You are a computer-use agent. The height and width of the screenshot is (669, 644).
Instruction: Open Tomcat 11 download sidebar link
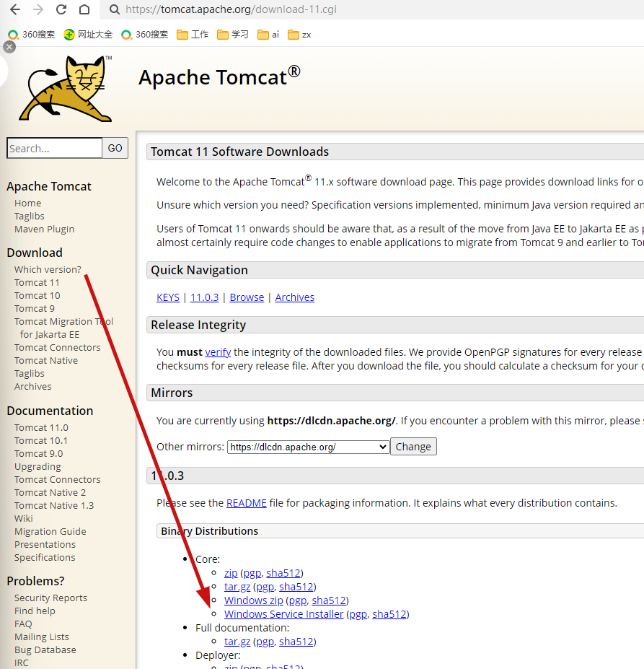37,282
